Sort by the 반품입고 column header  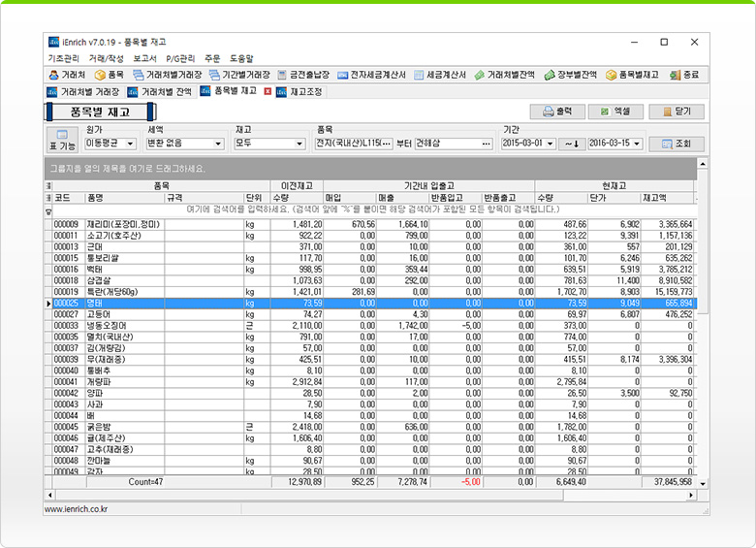coord(456,198)
